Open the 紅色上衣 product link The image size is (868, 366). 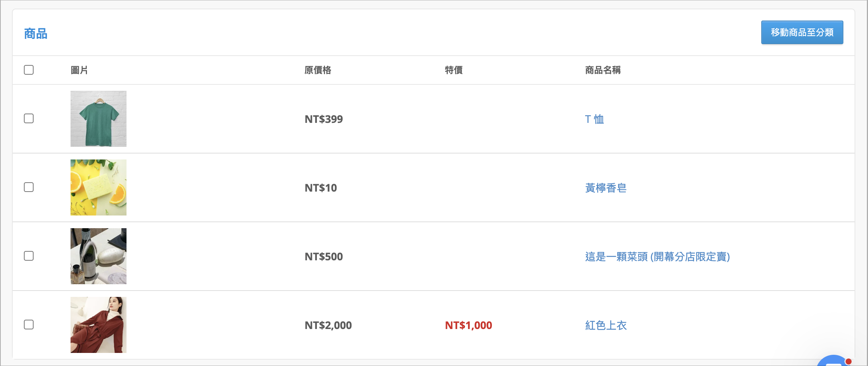[x=606, y=325]
